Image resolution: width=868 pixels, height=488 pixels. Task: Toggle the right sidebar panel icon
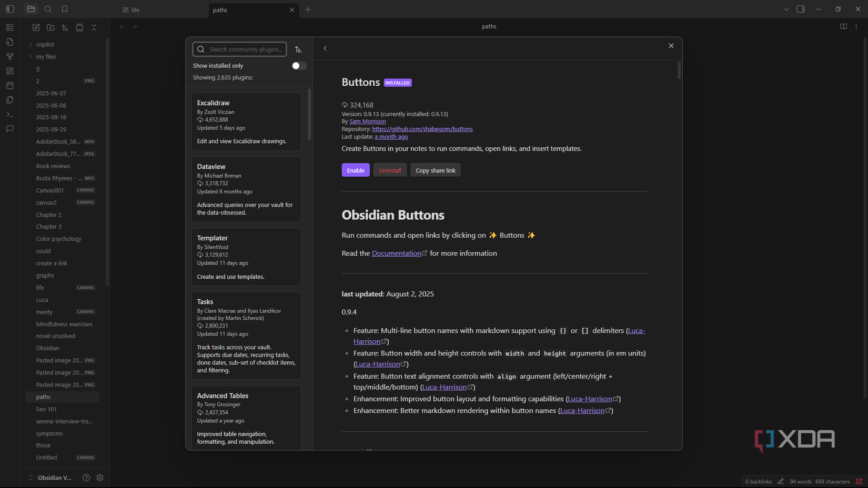(801, 9)
